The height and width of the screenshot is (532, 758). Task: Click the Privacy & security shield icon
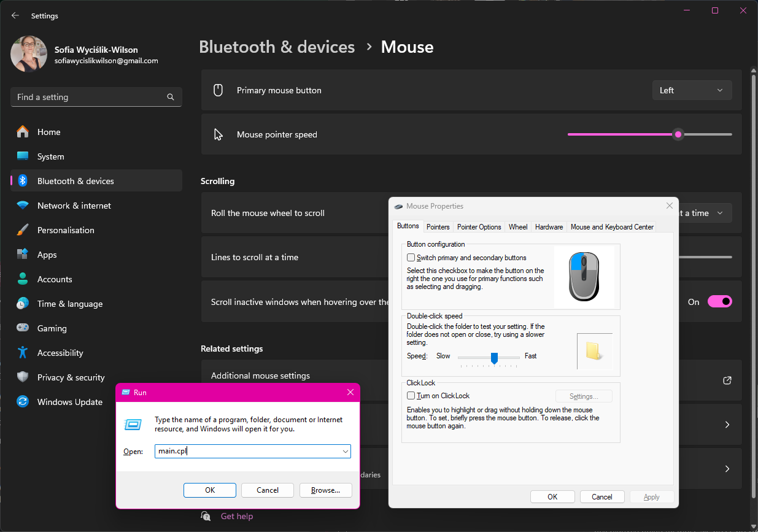(23, 377)
